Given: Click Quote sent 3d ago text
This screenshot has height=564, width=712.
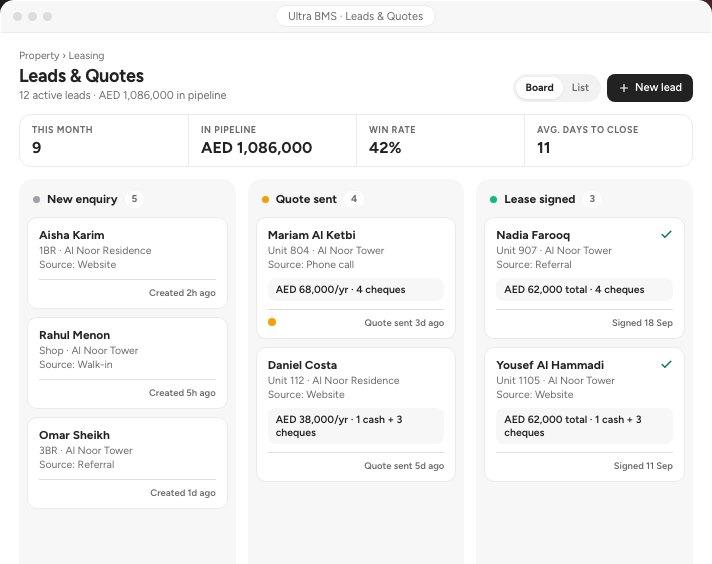Looking at the screenshot, I should click(x=404, y=323).
